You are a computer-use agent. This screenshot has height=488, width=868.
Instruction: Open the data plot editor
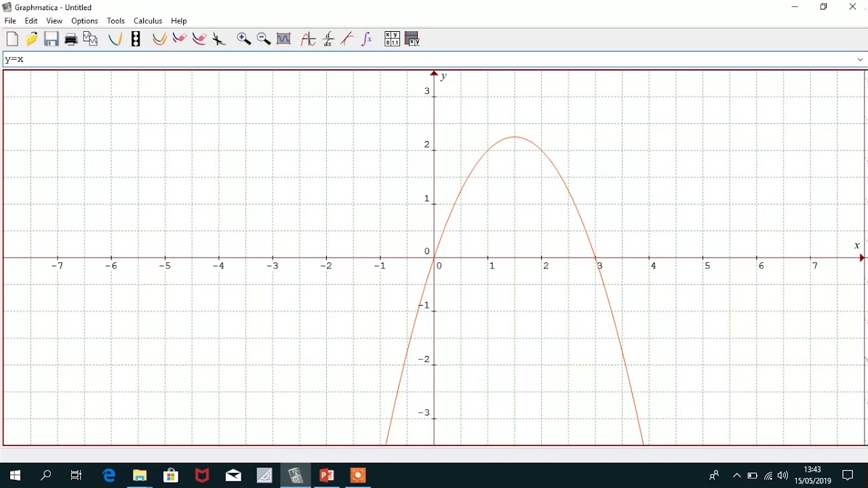tap(412, 39)
